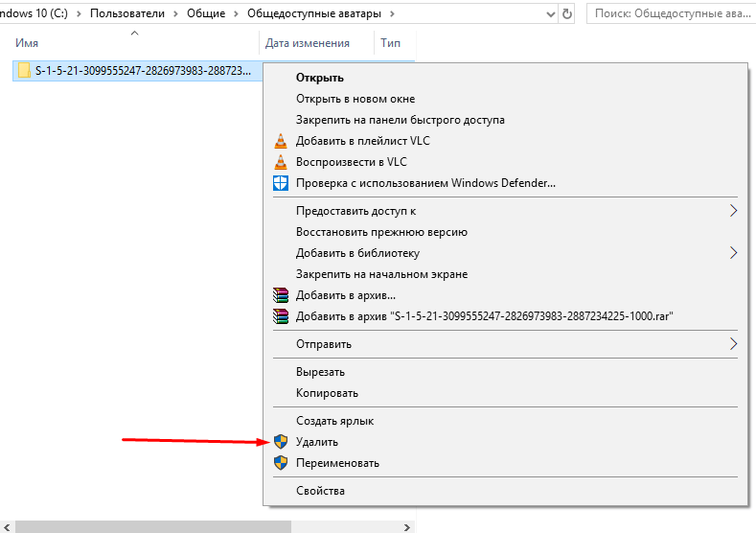
Task: Select 'Закрепить на панели быстрого доступа'
Action: 401,120
